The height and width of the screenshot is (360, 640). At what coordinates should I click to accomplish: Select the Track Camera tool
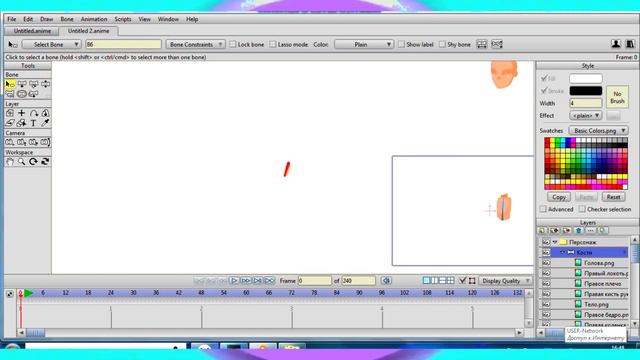[x=10, y=142]
